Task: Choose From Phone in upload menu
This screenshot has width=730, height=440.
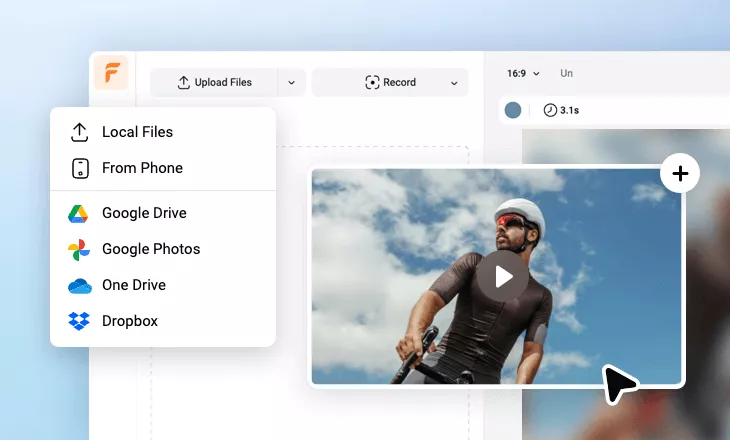Action: [163, 168]
